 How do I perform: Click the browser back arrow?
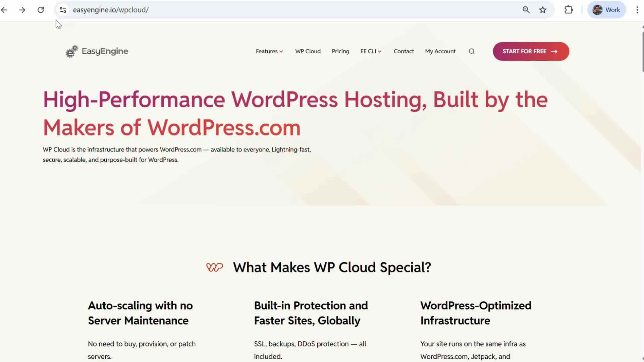4,10
